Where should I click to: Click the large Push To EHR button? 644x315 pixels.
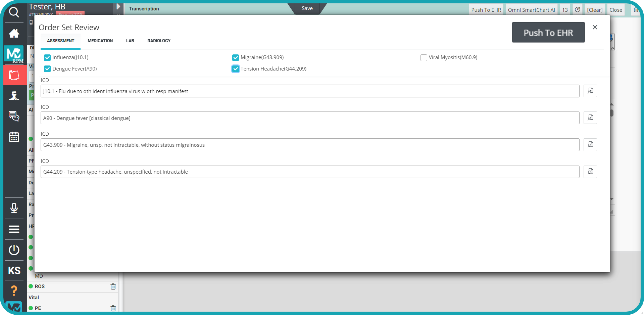click(x=548, y=33)
